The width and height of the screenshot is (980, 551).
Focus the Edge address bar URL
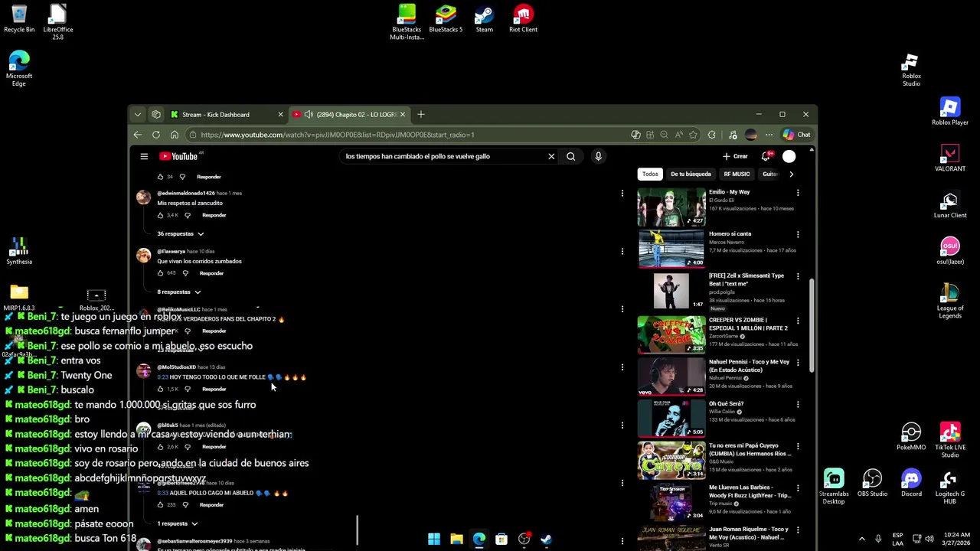point(338,135)
